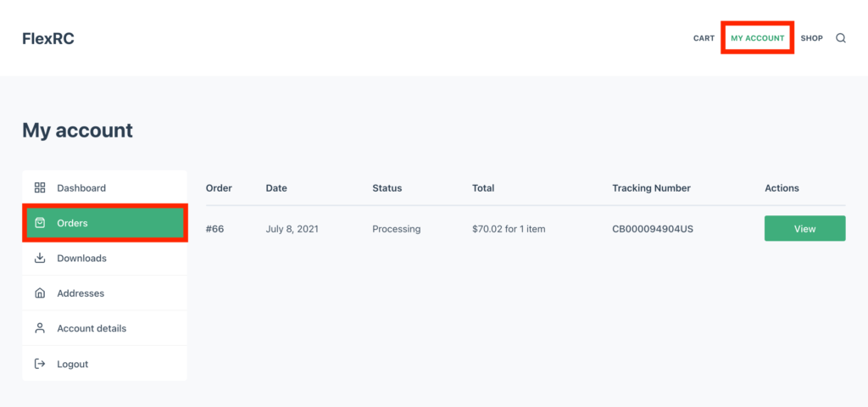This screenshot has width=868, height=407.
Task: Open Account details in the sidebar
Action: 104,328
